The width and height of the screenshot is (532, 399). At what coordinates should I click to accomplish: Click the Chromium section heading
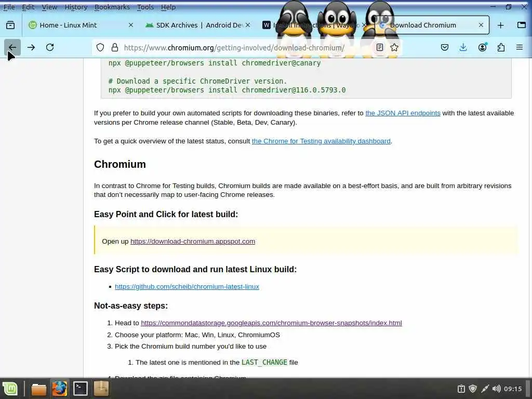120,164
